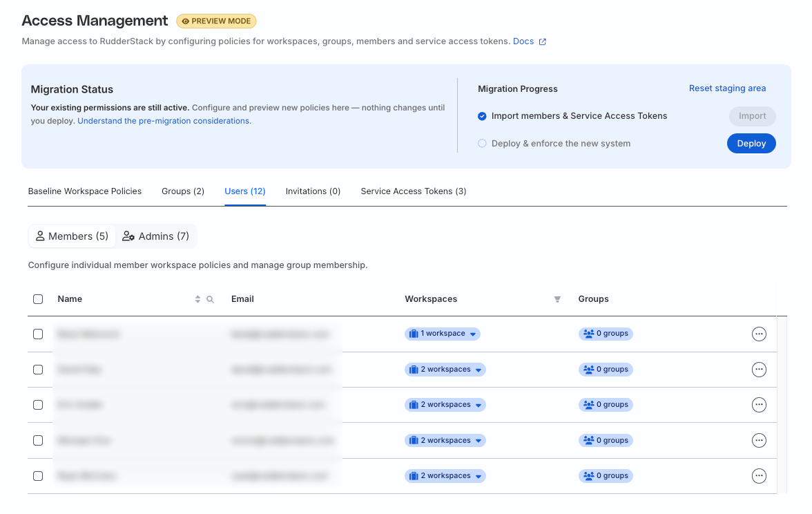Screen dimensions: 812x514
Task: Check the last member row's checkbox
Action: pos(38,475)
